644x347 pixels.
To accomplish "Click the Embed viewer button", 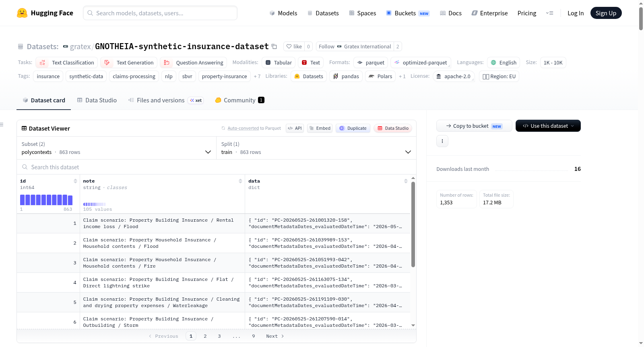I will 320,128.
